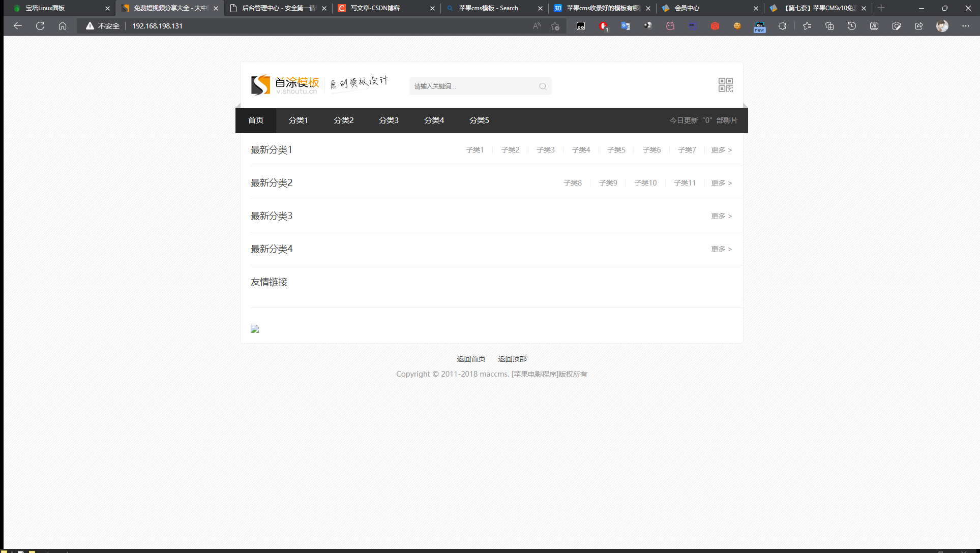Open the browser settings and more menu
Viewport: 980px width, 553px height.
[x=966, y=26]
